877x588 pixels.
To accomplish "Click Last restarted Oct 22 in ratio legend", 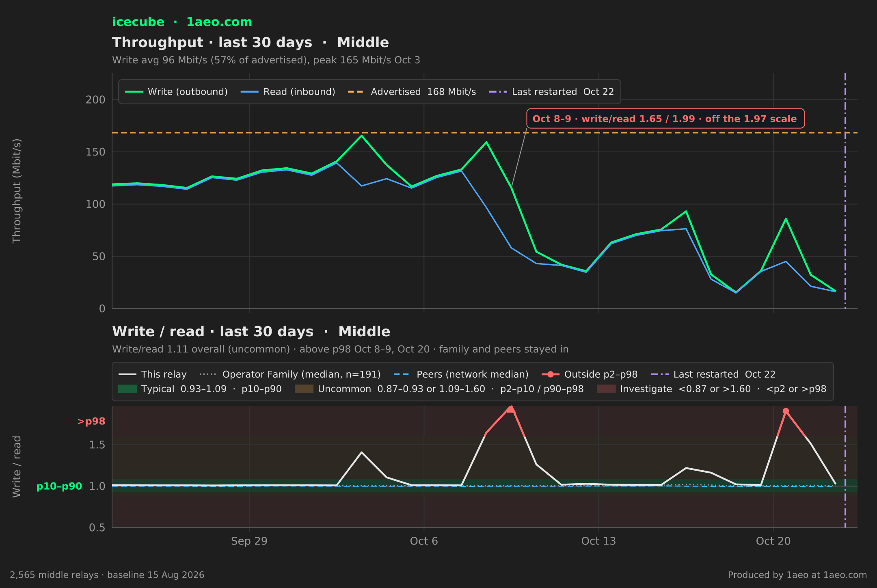I will 713,374.
